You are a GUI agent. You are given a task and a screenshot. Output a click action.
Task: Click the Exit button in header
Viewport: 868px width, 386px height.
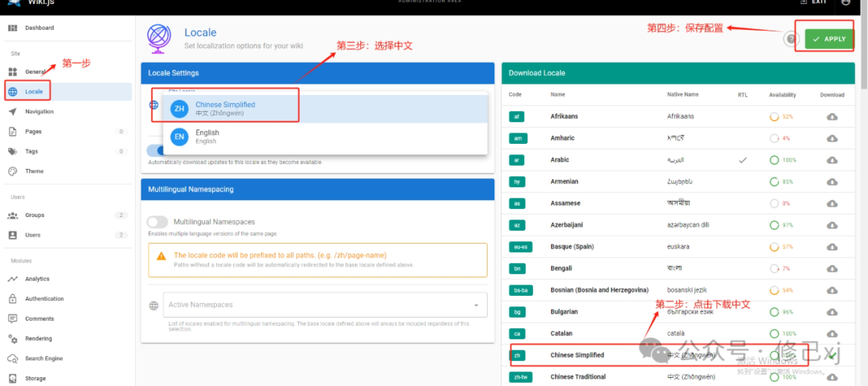(813, 2)
